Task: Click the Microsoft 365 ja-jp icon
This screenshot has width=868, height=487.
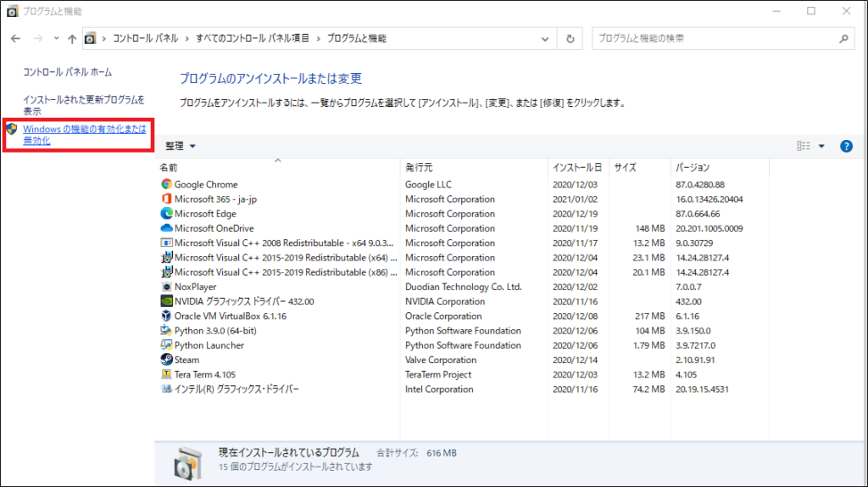Action: tap(166, 199)
